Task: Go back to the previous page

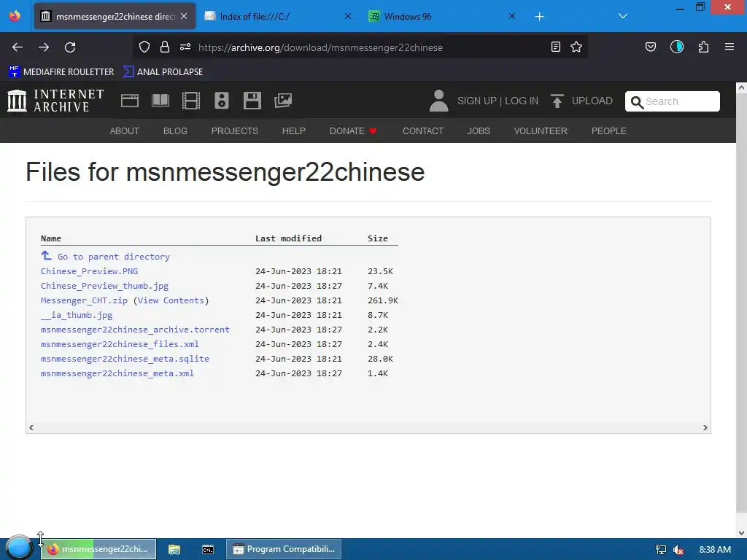Action: click(18, 47)
